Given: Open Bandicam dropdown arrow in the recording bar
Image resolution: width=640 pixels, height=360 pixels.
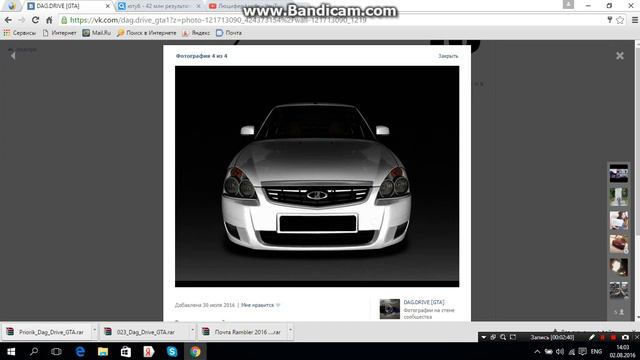Looking at the screenshot, I should 483,337.
